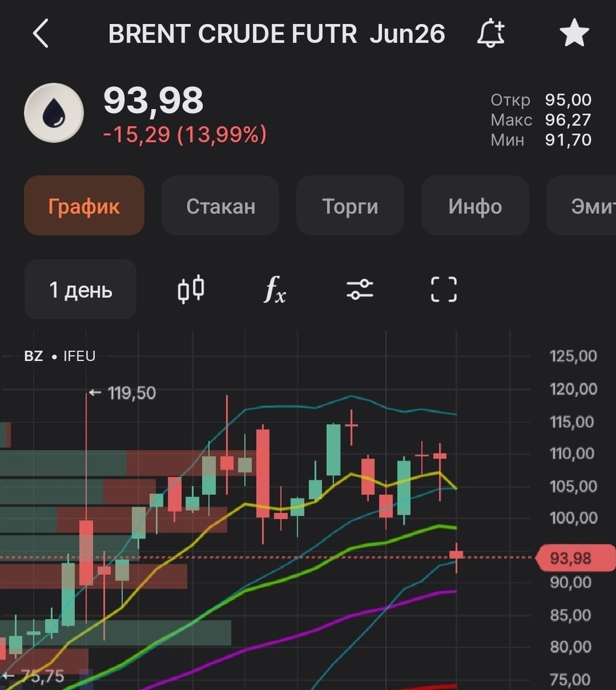The width and height of the screenshot is (616, 690).
Task: Click the Макс value 96,27
Action: point(568,120)
